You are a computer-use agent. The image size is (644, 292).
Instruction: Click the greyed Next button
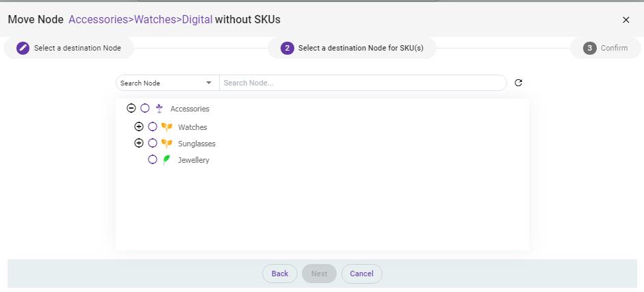tap(319, 274)
